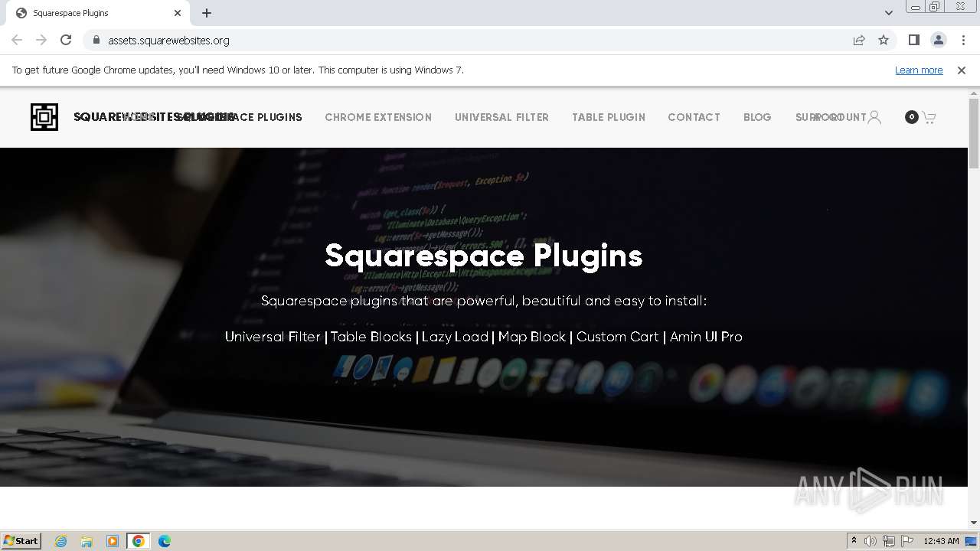View site information via padlock icon
This screenshot has width=980, height=551.
[96, 40]
